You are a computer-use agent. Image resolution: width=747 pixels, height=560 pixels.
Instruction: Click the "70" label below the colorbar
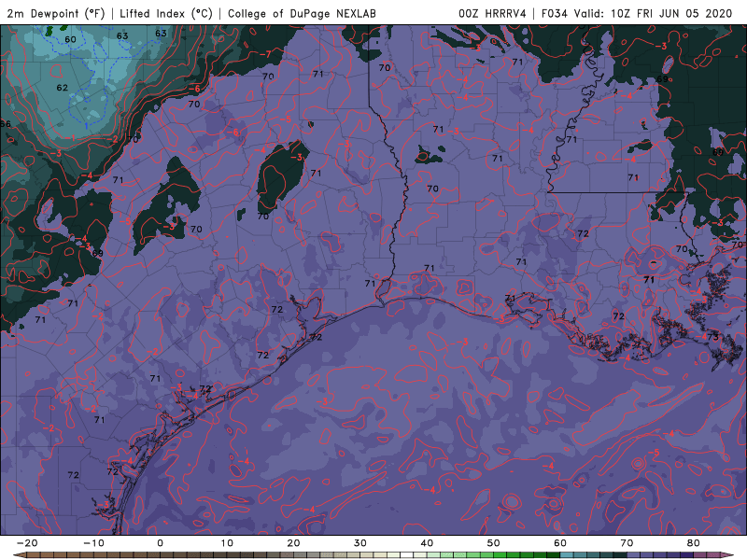[627, 543]
